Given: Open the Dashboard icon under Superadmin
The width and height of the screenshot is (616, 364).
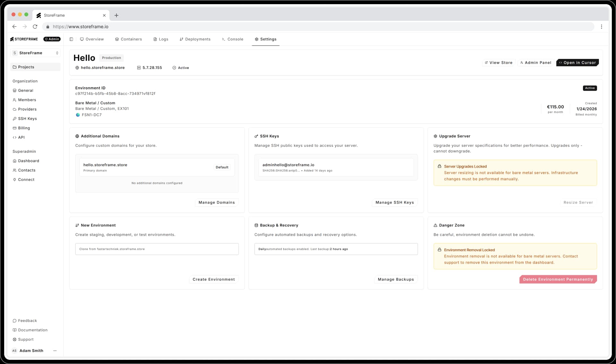Looking at the screenshot, I should (14, 161).
